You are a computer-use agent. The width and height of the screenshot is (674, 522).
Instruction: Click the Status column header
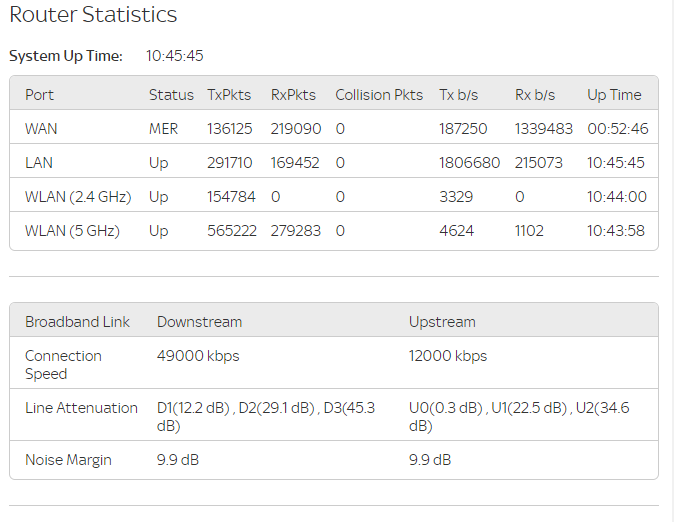pos(171,95)
